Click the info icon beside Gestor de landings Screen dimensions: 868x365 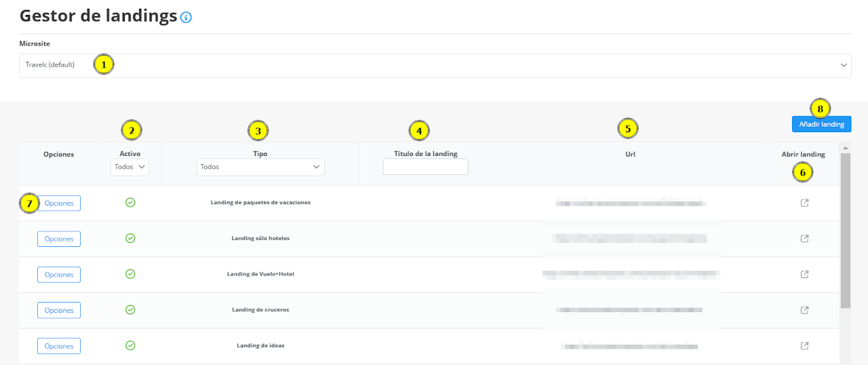pos(186,18)
